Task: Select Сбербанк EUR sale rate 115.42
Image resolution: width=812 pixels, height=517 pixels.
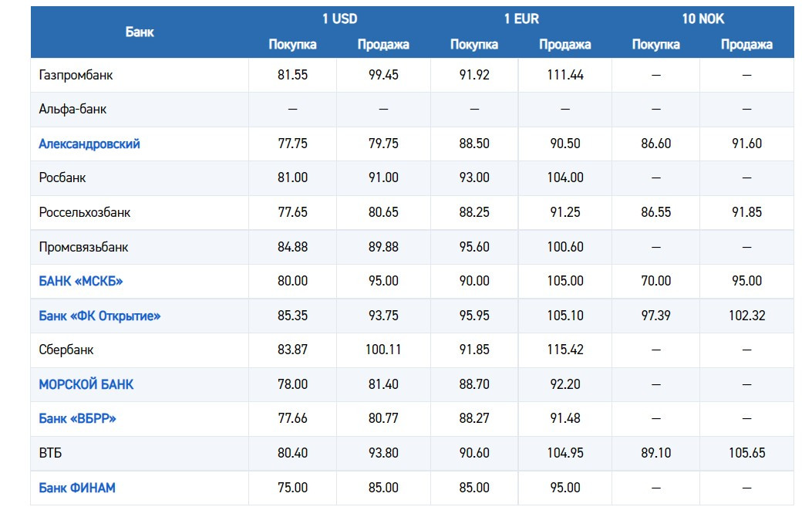Action: (x=564, y=350)
